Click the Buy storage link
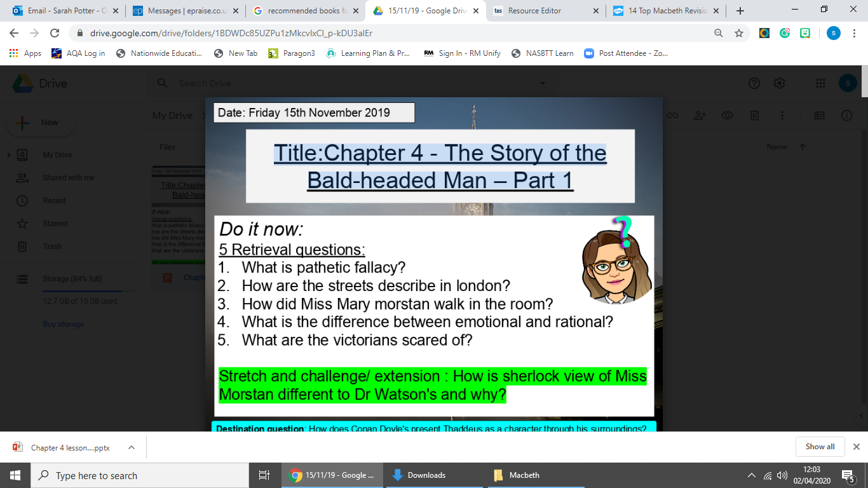Viewport: 868px width, 488px height. (x=63, y=324)
